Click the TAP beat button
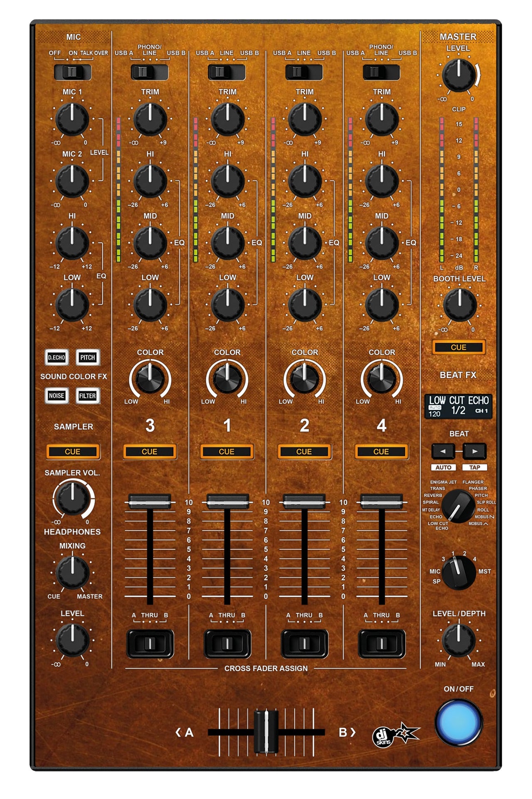Screen dimensions: 532x799 click(x=475, y=467)
